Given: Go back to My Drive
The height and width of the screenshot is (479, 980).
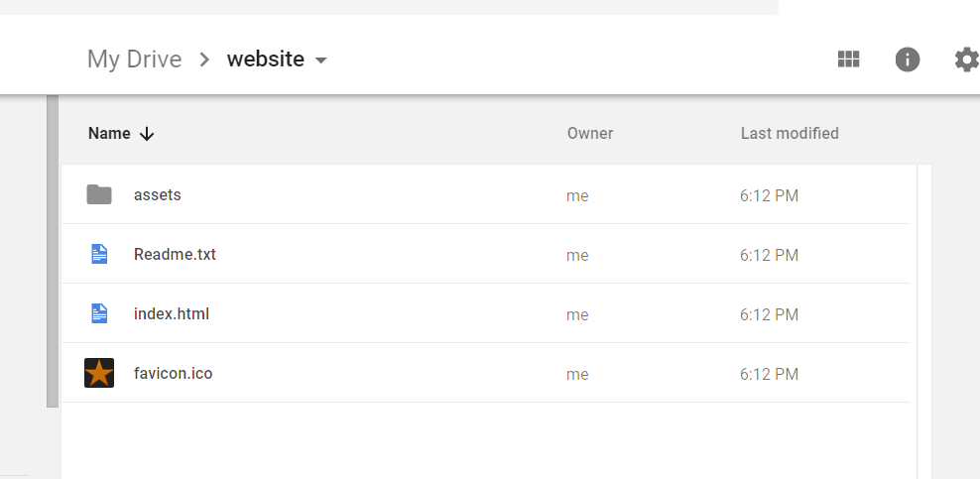Looking at the screenshot, I should [x=134, y=60].
